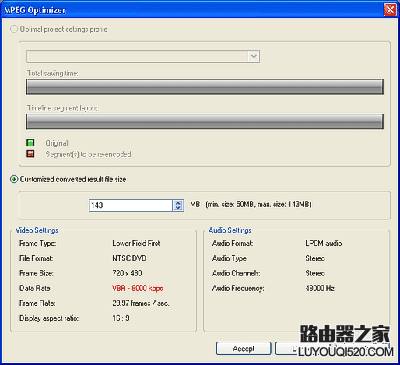Click the red VBR data rate value
The height and width of the screenshot is (365, 400).
(137, 288)
